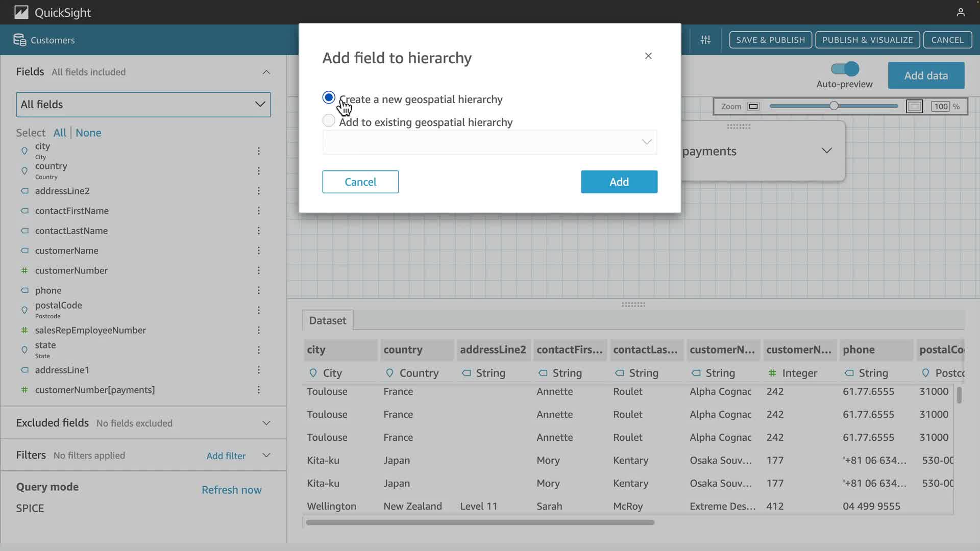Toggle the Auto-preview switch
Screen dimensions: 980x551
coord(845,69)
